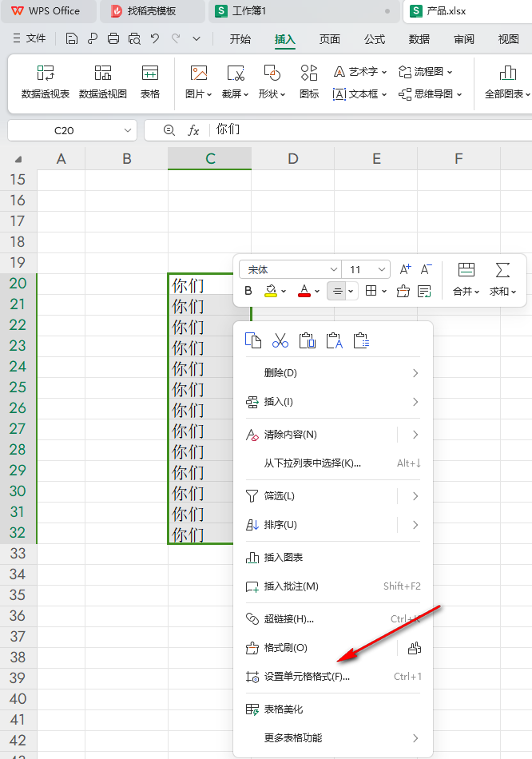Click the formula bar containing 你们

pyautogui.click(x=371, y=129)
